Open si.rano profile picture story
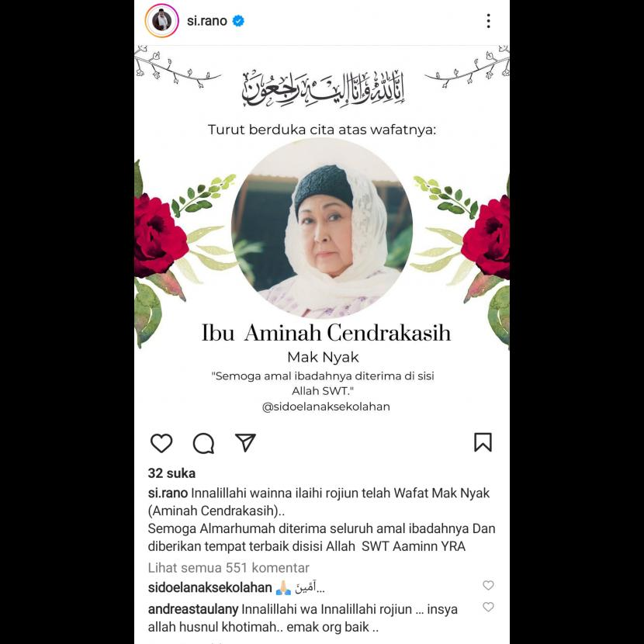The image size is (644, 644). [x=162, y=20]
